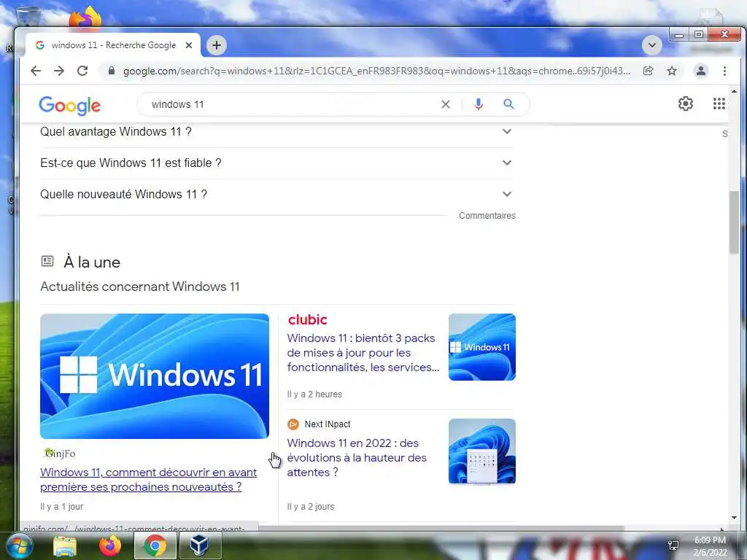The height and width of the screenshot is (560, 747).
Task: Click 'Il y a 2 heures' timestamp
Action: (314, 394)
